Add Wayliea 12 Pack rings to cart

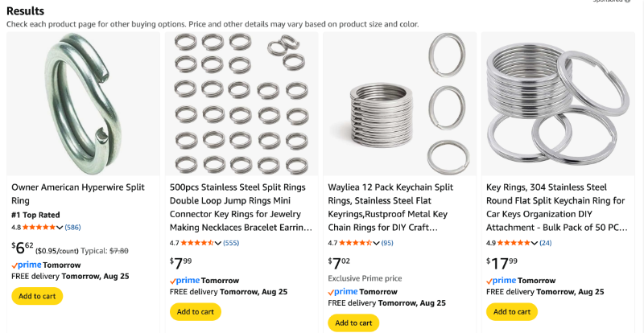coord(353,323)
